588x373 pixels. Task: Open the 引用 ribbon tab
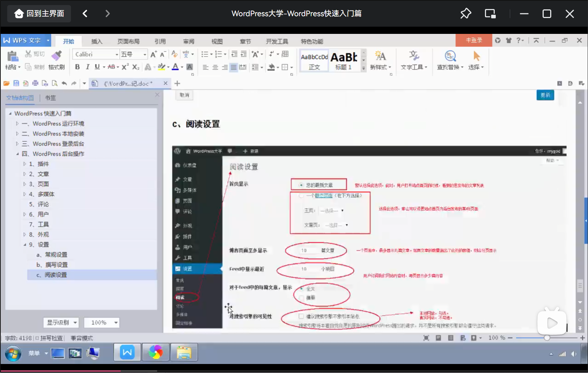[160, 41]
